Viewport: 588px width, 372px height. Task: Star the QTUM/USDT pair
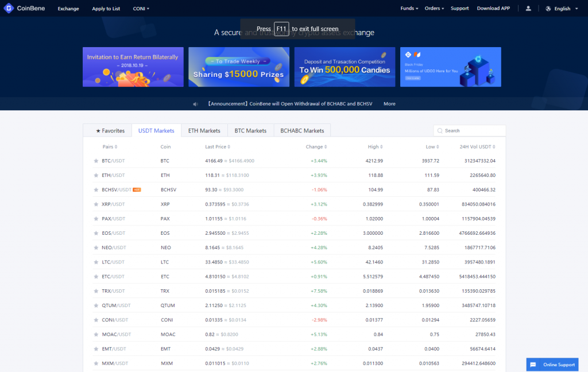[96, 305]
